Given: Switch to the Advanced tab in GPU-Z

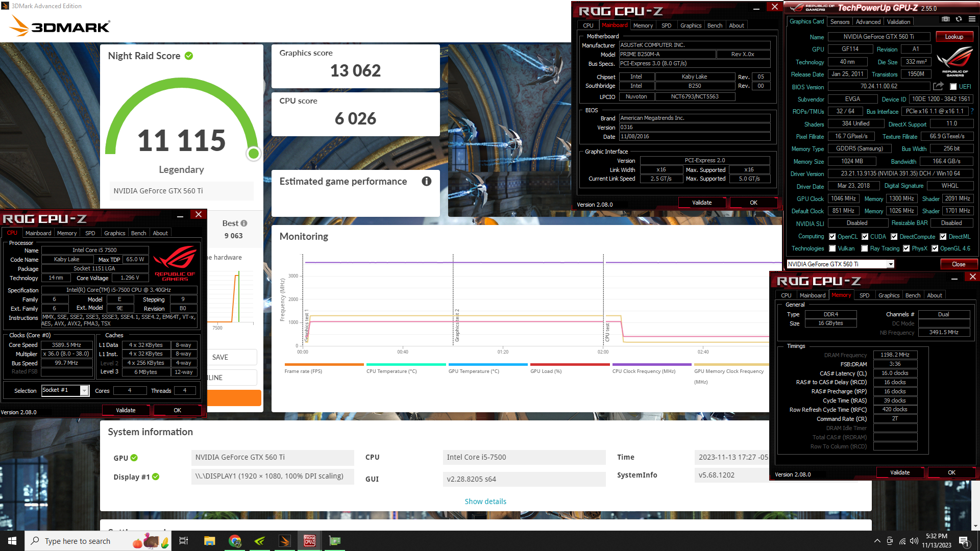Looking at the screenshot, I should (x=868, y=22).
